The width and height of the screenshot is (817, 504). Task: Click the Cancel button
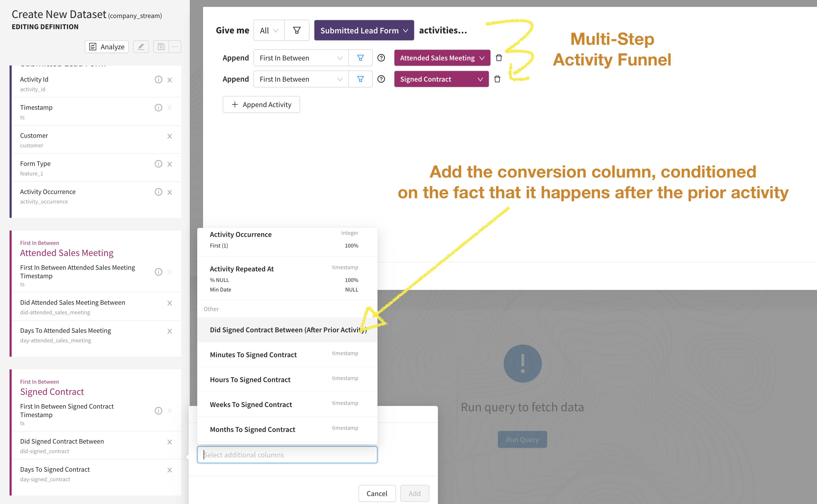click(x=377, y=493)
